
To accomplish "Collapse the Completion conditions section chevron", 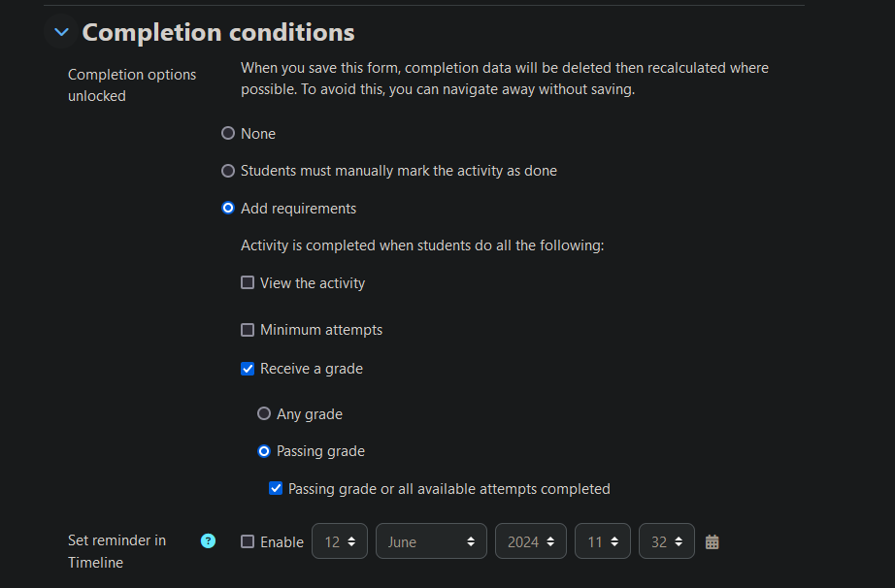I will [61, 32].
